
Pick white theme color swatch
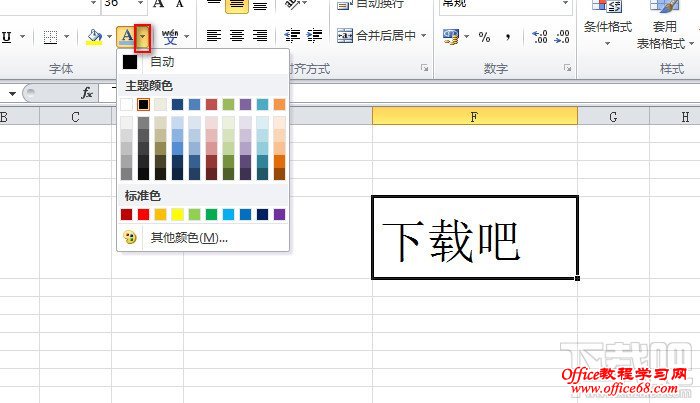(x=126, y=104)
